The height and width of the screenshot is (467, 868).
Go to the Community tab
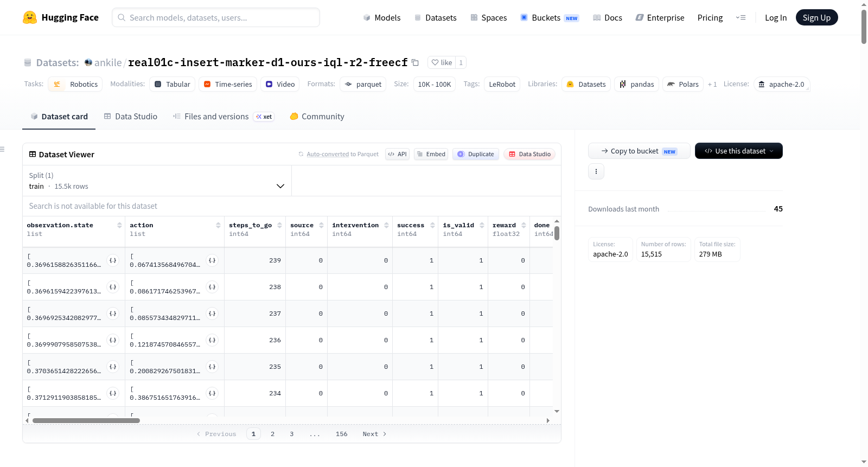click(317, 117)
